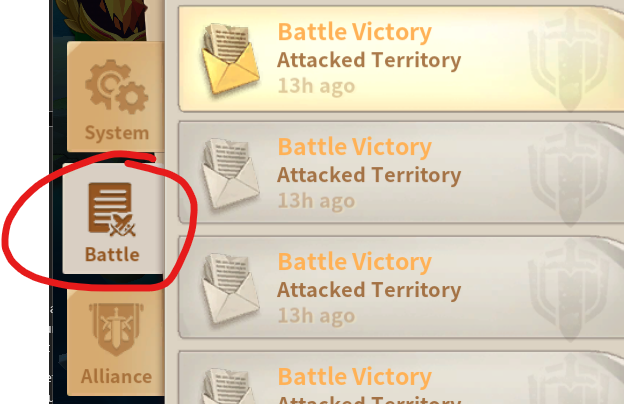This screenshot has width=624, height=404.
Task: Select the Battle report icon with crossed swords
Action: [111, 209]
